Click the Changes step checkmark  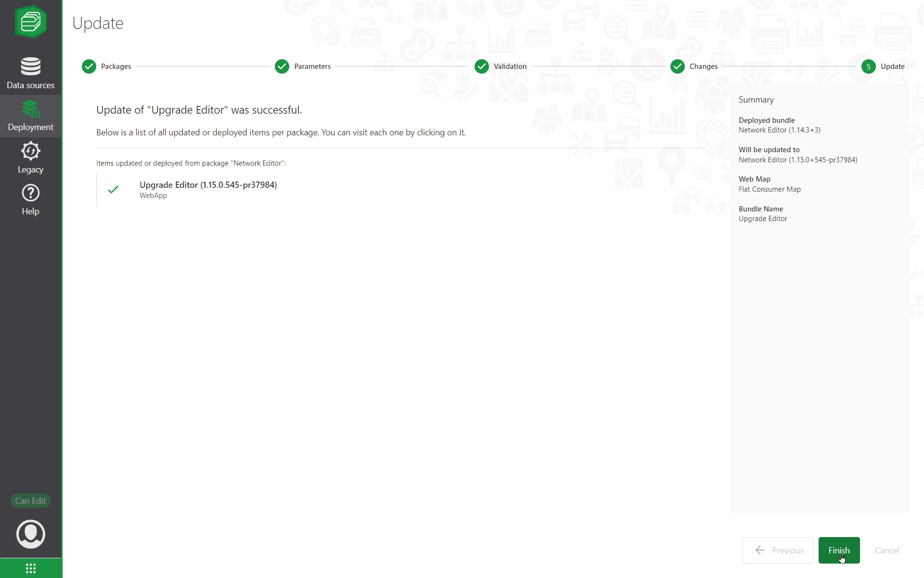678,66
